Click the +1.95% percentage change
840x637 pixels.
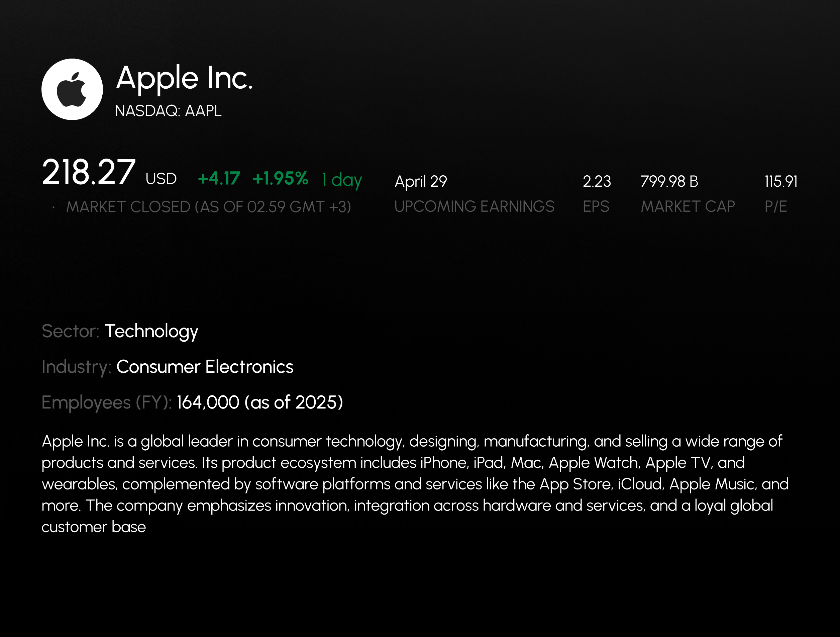280,179
